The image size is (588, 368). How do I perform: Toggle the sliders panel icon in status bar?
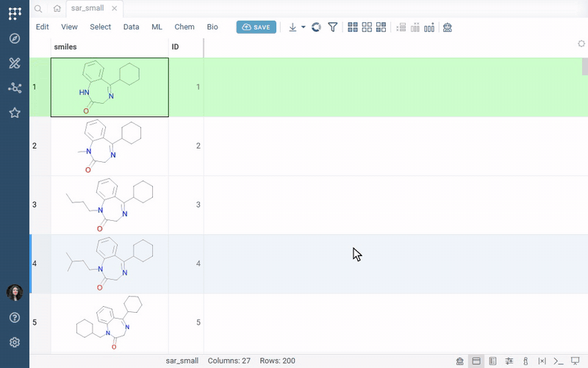(x=509, y=361)
